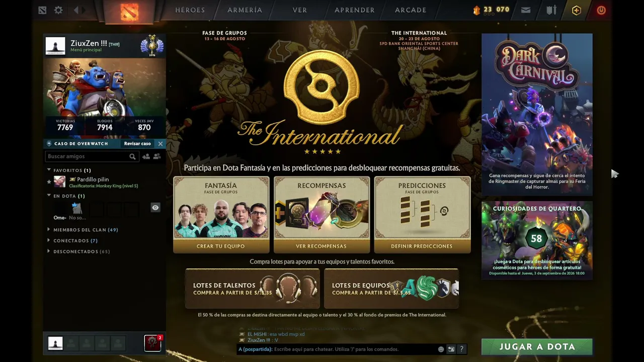
Task: Click the ZiuxZen !!! player name
Action: (x=89, y=44)
